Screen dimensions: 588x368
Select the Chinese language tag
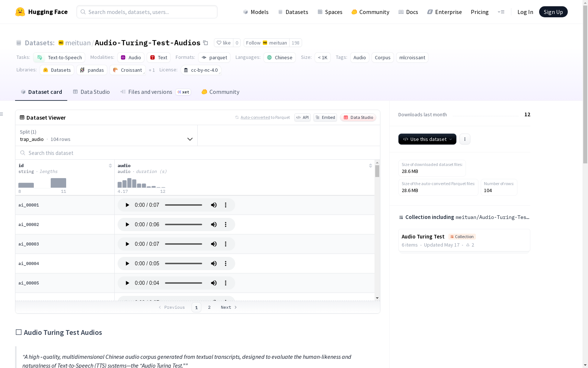click(x=280, y=57)
